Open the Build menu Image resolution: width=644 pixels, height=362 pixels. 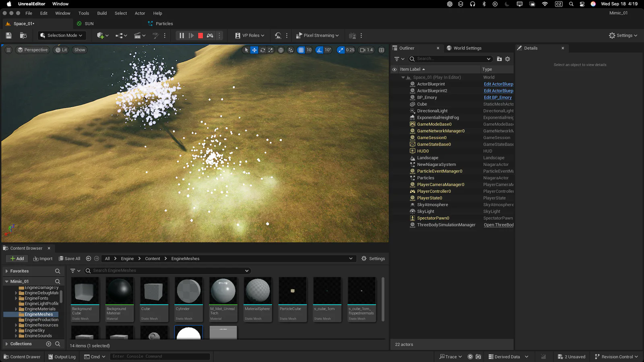click(102, 13)
